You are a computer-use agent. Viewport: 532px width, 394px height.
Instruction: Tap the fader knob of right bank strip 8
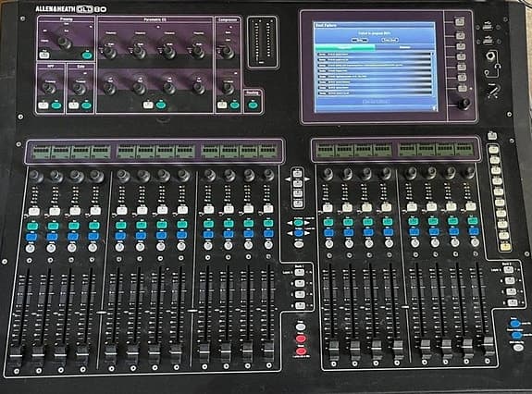489,346
